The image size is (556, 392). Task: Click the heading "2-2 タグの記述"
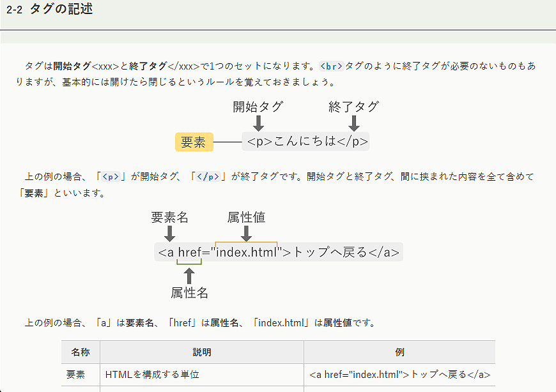(x=50, y=9)
